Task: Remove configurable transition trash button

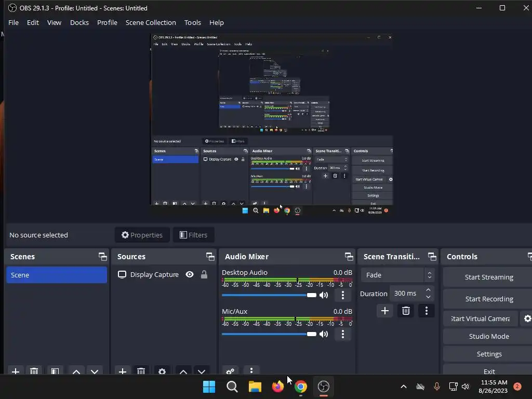Action: pos(406,311)
